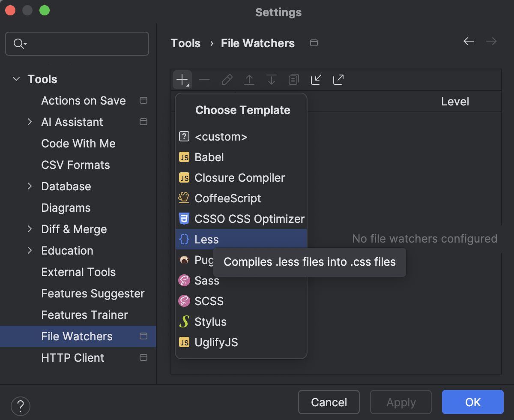514x420 pixels.
Task: Select the Copy watcher icon
Action: [293, 79]
